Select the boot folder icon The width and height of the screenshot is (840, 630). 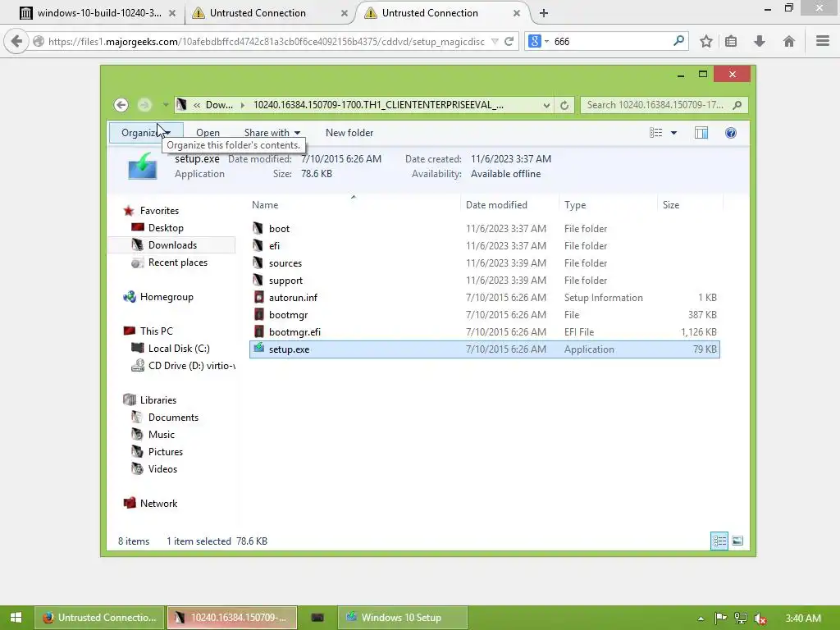[258, 228]
